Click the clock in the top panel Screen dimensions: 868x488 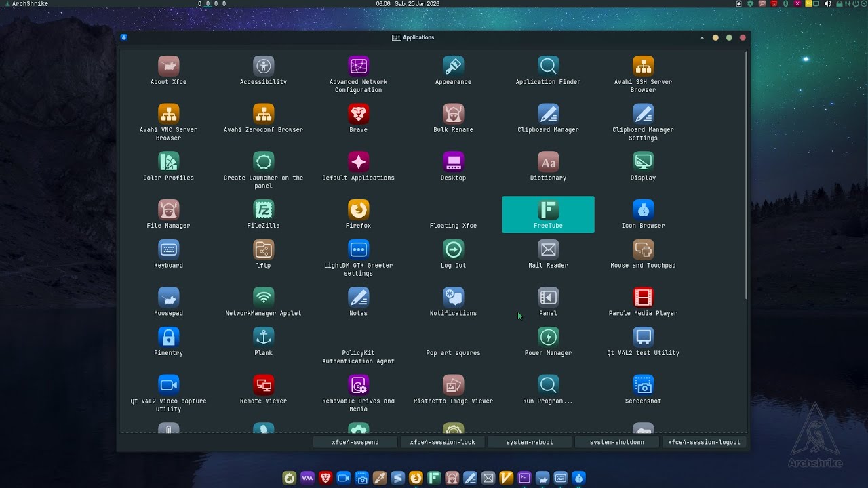tap(408, 4)
